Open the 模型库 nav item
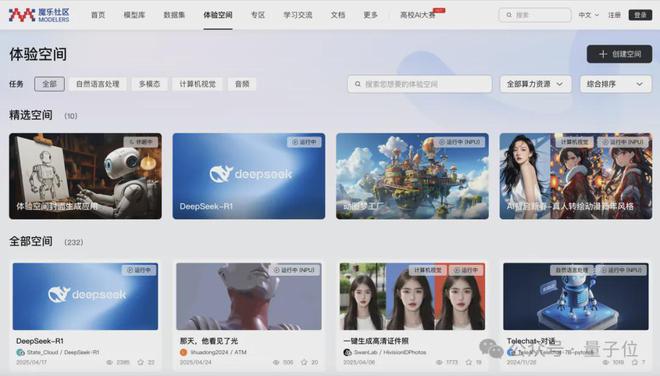The height and width of the screenshot is (376, 660). point(134,15)
